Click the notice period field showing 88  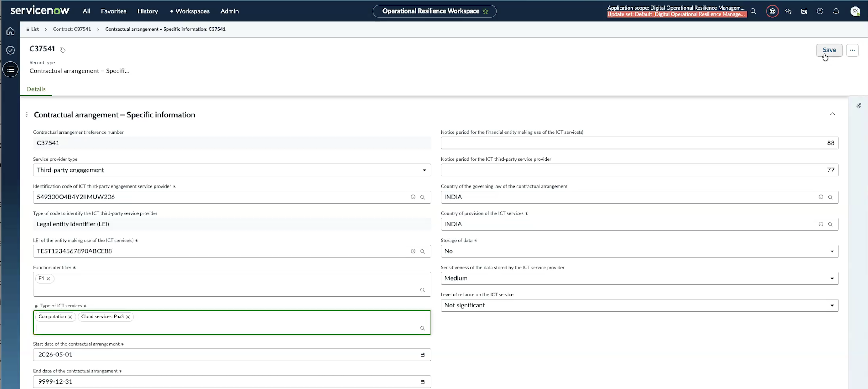[x=639, y=143]
